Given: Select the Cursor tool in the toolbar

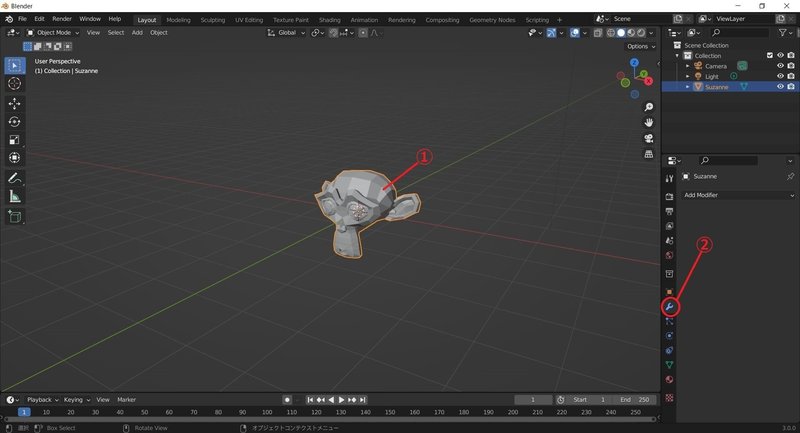Looking at the screenshot, I should point(14,84).
